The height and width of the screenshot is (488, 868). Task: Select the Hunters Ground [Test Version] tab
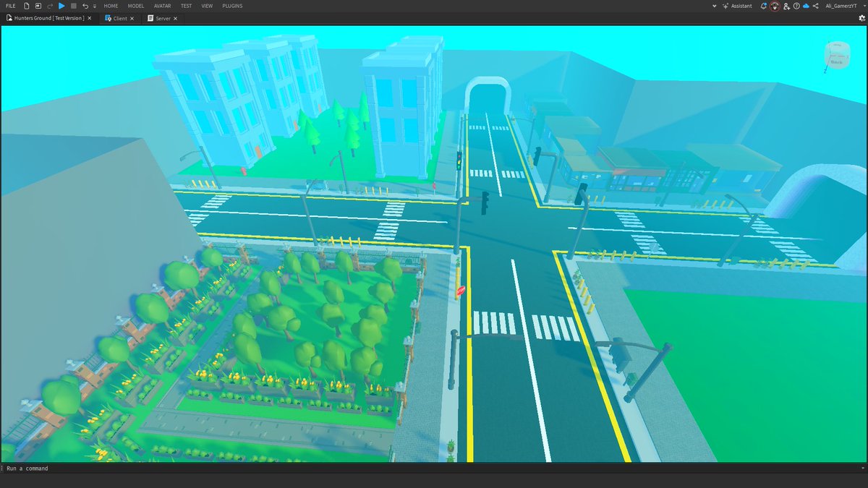(49, 18)
